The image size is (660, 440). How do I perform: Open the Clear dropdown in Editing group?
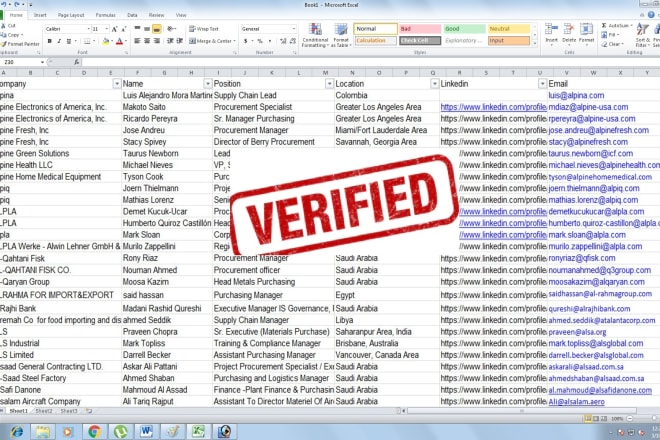coord(612,44)
